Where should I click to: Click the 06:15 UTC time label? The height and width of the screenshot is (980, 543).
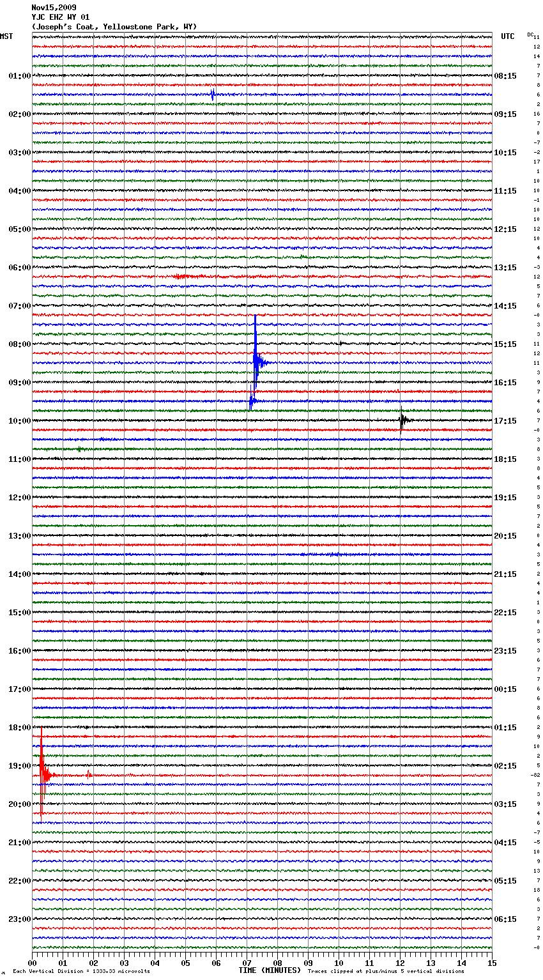505,919
